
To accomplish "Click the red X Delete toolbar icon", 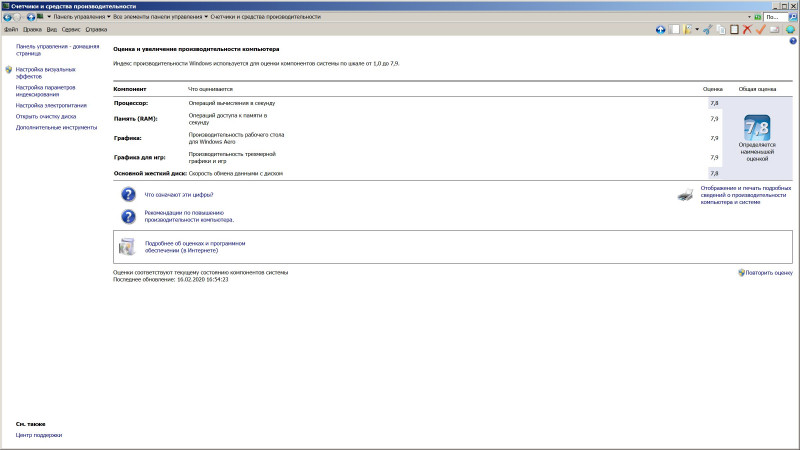I will pyautogui.click(x=747, y=30).
